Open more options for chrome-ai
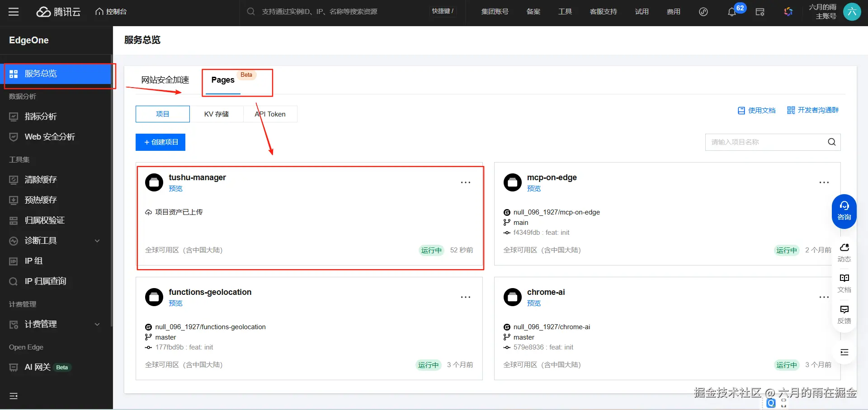 [x=824, y=297]
